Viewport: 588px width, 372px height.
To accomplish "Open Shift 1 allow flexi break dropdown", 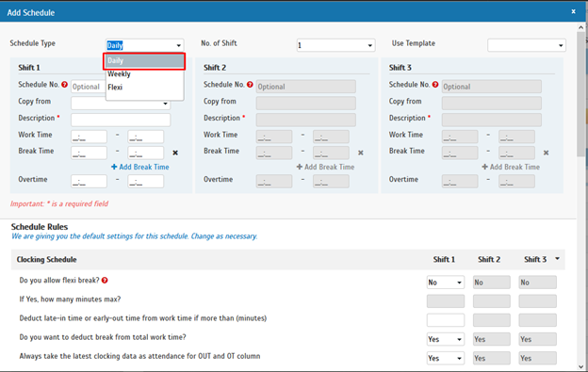I will pos(446,283).
